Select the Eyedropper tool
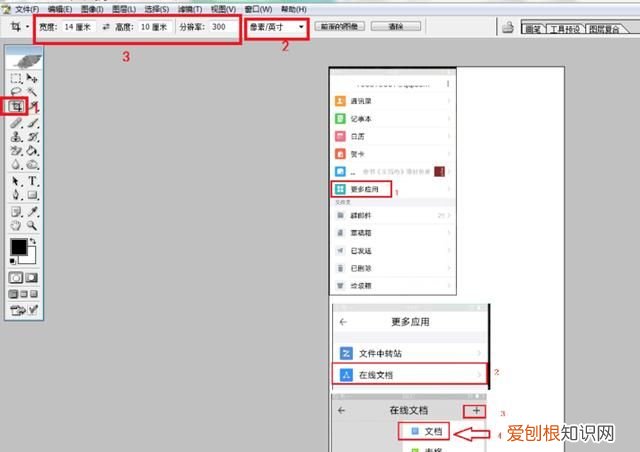Image resolution: width=640 pixels, height=452 pixels. pos(33,212)
